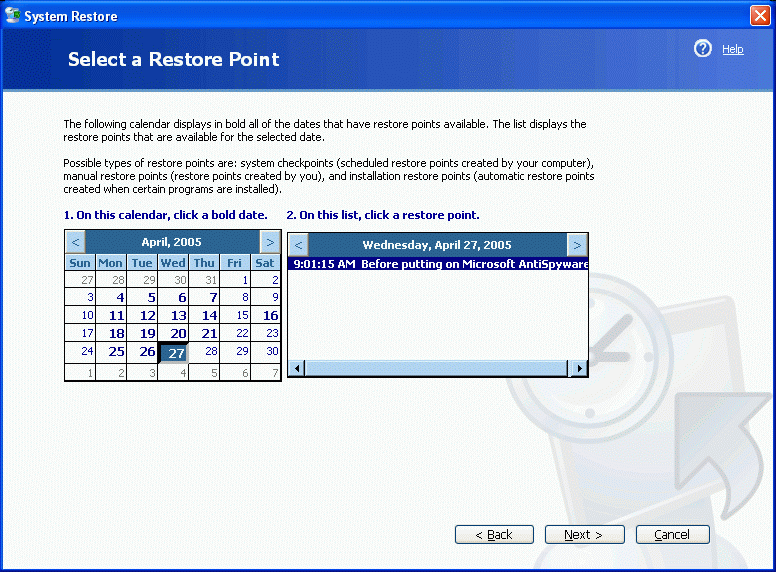Viewport: 776px width, 572px height.
Task: Click the Back button
Action: pos(494,534)
